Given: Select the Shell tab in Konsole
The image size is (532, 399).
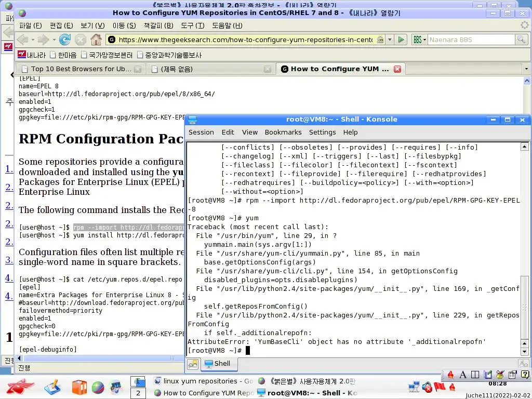Looking at the screenshot, I should pyautogui.click(x=219, y=364).
